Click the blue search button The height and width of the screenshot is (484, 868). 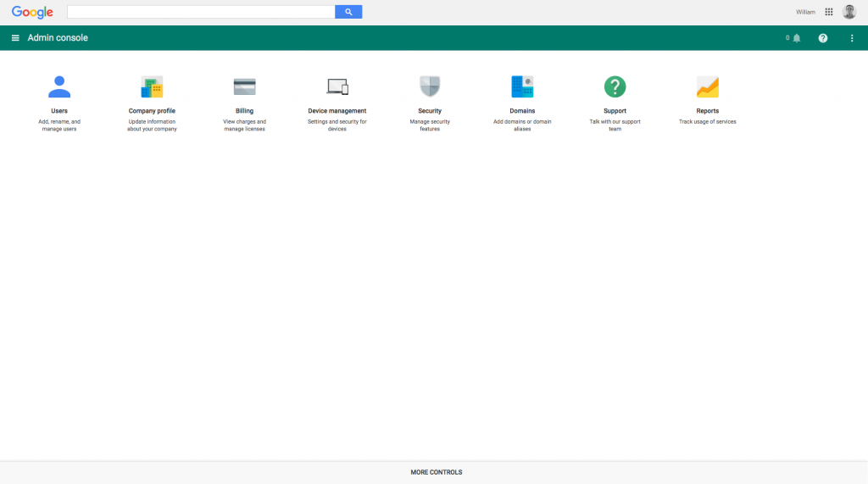click(x=348, y=12)
